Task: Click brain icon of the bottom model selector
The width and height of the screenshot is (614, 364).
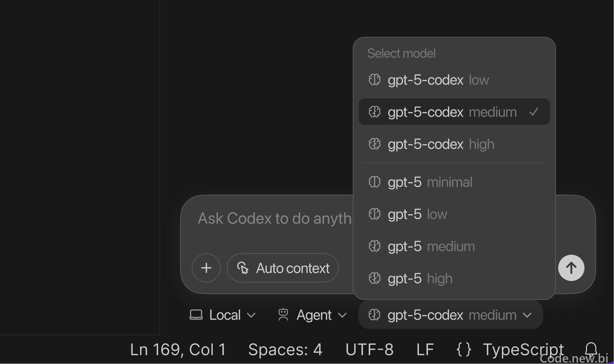Action: 374,315
